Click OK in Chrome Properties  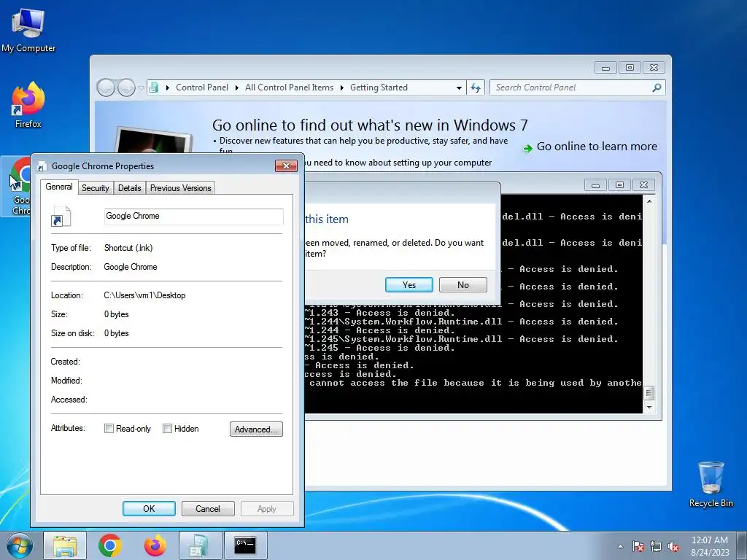149,508
